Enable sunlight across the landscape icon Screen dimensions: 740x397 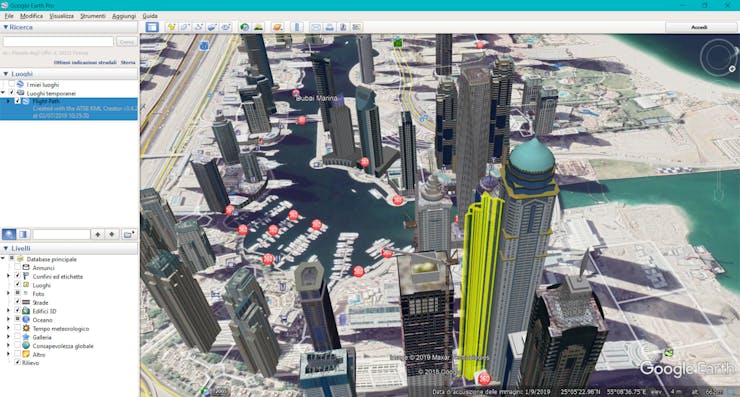(258, 27)
